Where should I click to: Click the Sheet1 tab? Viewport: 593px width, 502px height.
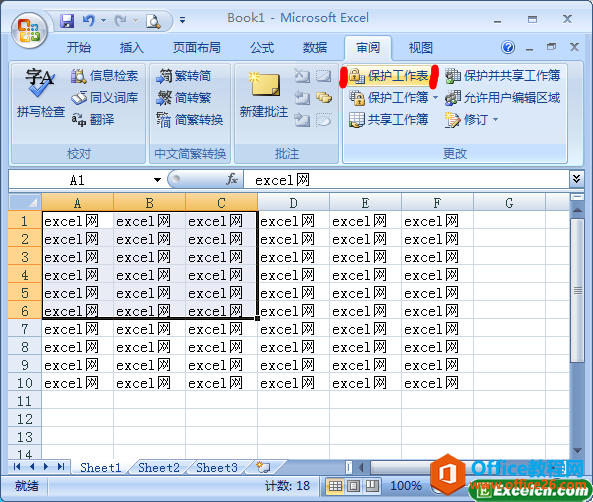[x=101, y=468]
